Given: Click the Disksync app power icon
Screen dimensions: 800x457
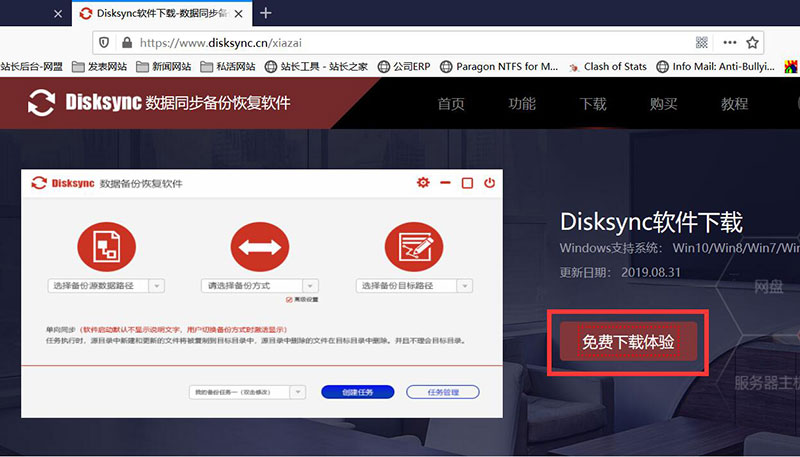Looking at the screenshot, I should [489, 182].
